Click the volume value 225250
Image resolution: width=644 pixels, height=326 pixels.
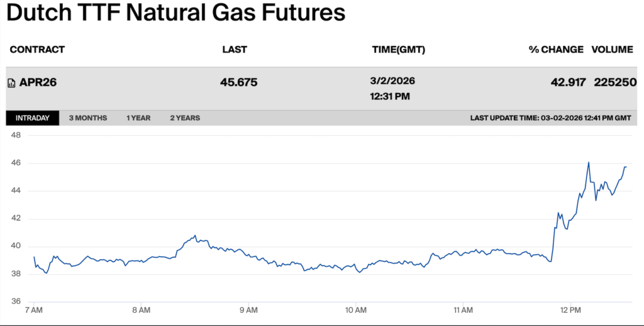tap(615, 82)
